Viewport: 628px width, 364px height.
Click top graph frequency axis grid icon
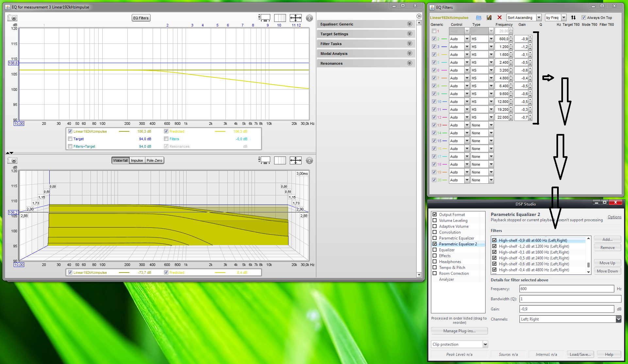(x=280, y=18)
